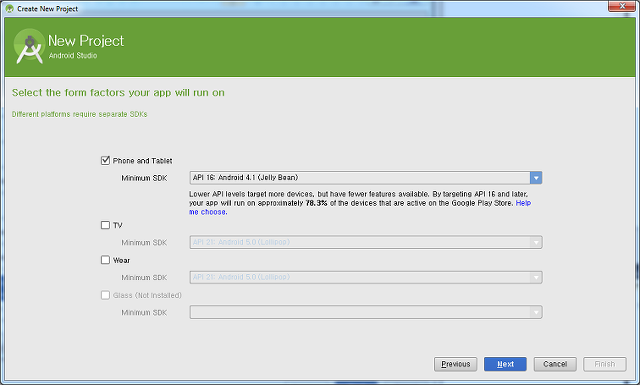Cancel the new project wizard
This screenshot has width=640, height=385.
pyautogui.click(x=555, y=364)
